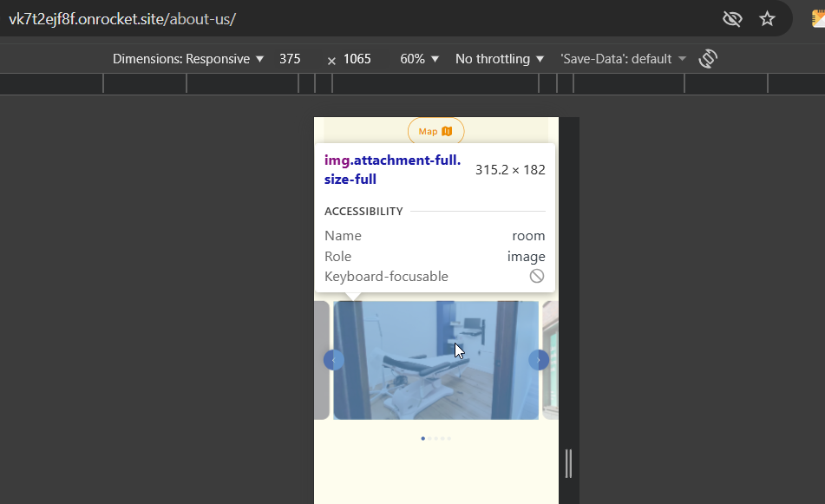This screenshot has width=825, height=504.
Task: Click the highlighted room image
Action: coord(435,360)
